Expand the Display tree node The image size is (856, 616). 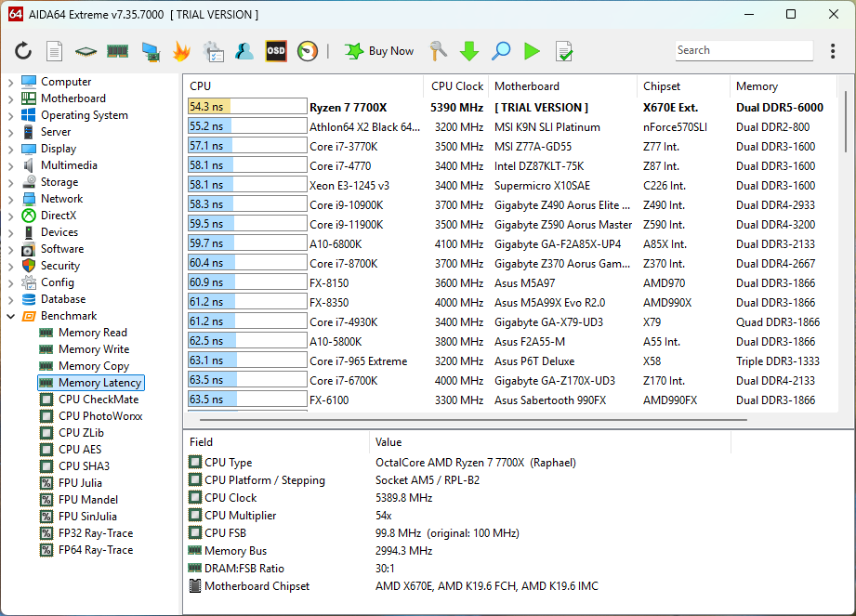click(x=11, y=149)
